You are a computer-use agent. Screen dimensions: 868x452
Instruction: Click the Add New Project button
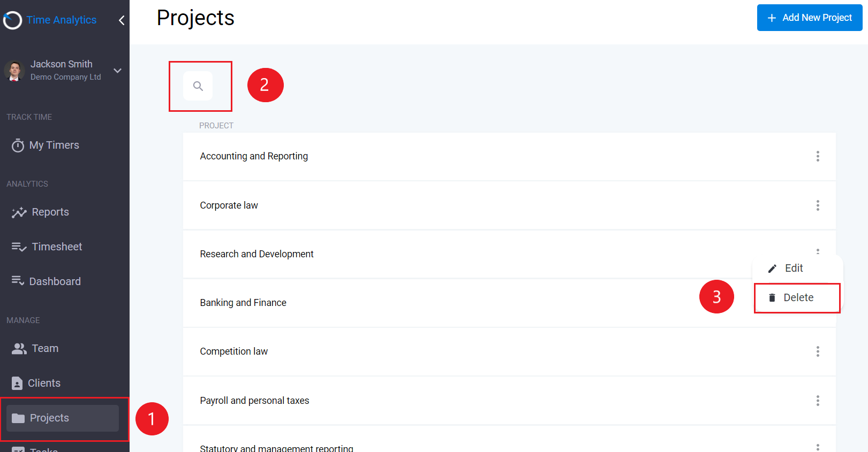[x=810, y=18]
